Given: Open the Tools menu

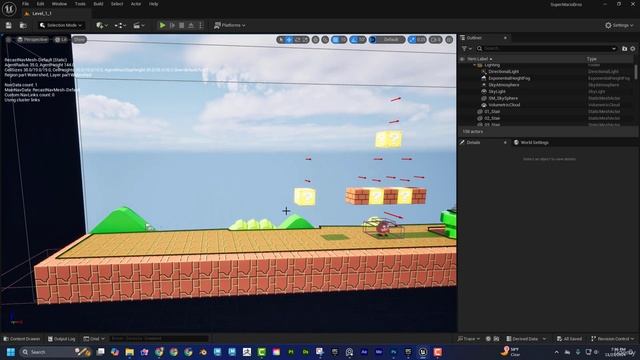Looking at the screenshot, I should (x=80, y=4).
